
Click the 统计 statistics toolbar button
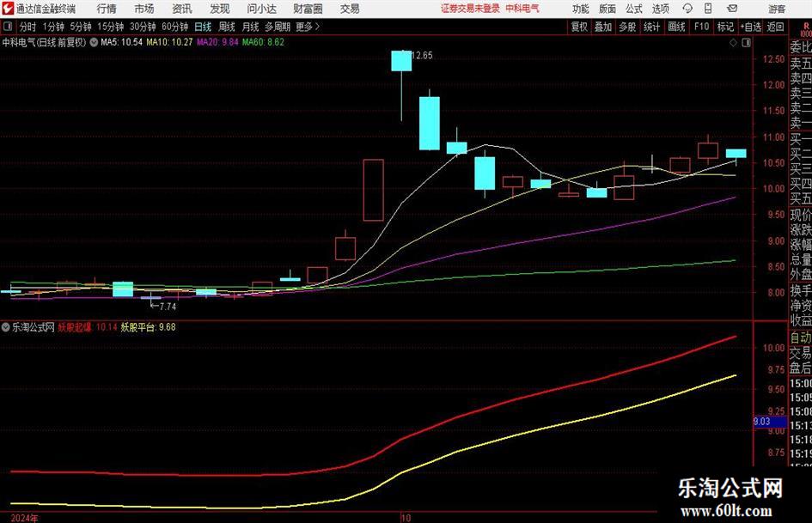pos(651,27)
